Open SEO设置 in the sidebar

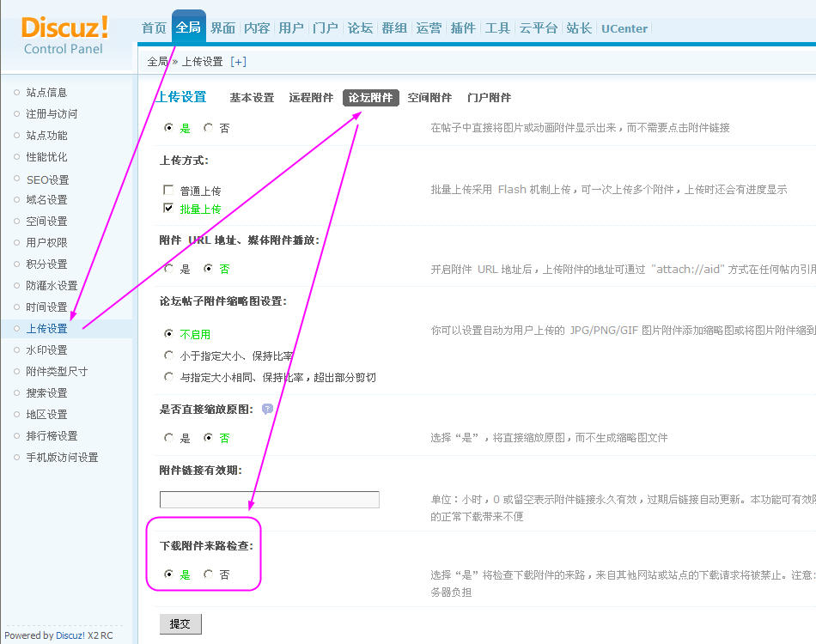48,179
